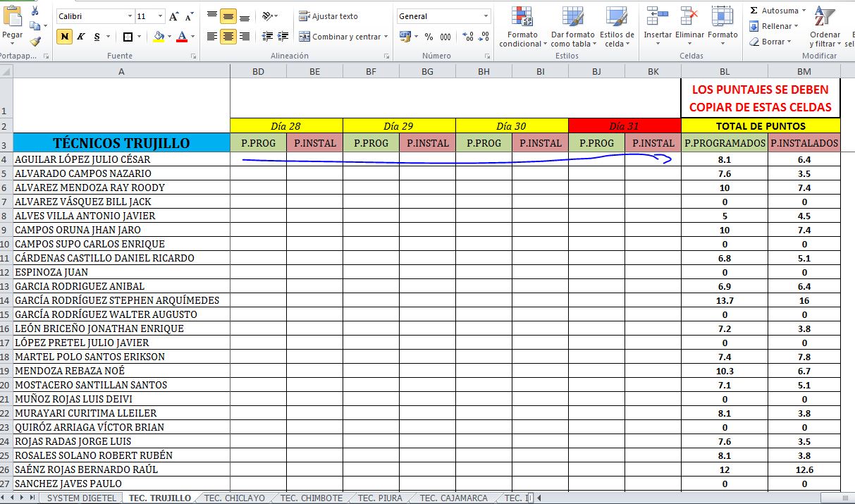
Task: Click the Insertar cells icon
Action: click(x=657, y=23)
